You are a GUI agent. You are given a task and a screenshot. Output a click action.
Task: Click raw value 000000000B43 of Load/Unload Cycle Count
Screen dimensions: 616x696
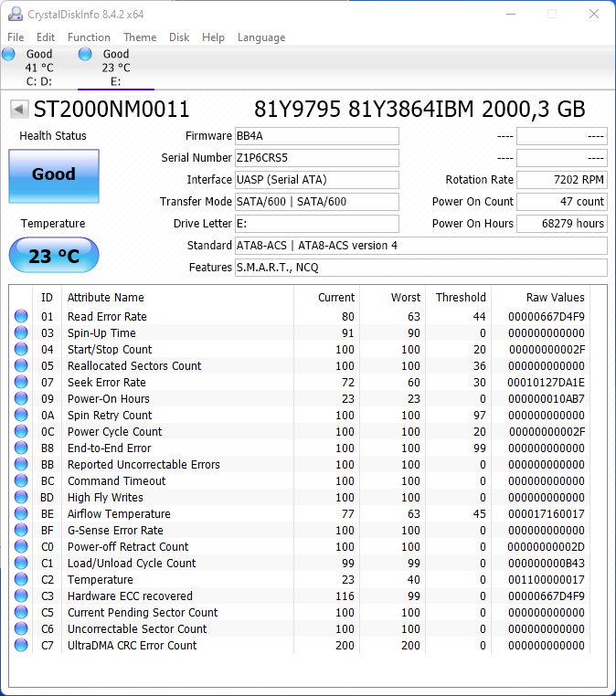click(x=546, y=563)
